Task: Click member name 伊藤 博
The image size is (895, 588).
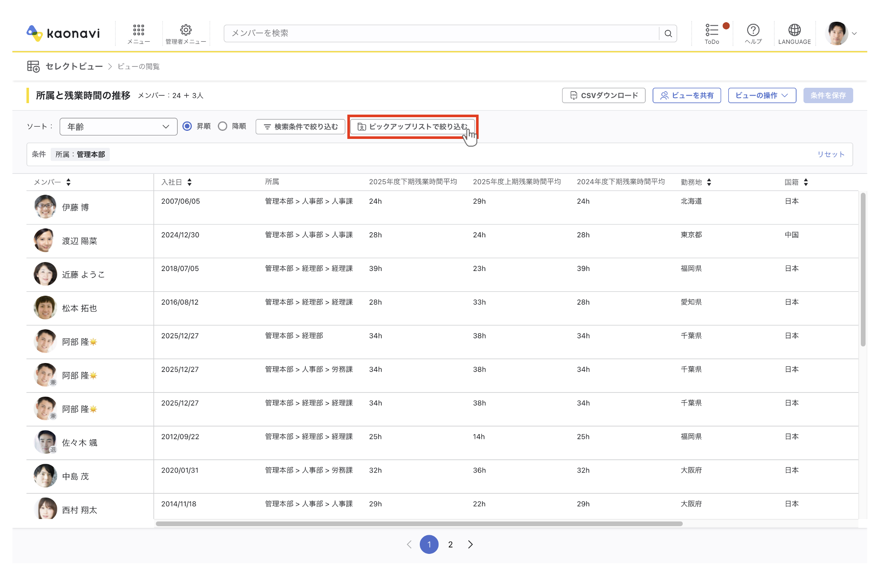Action: click(75, 208)
